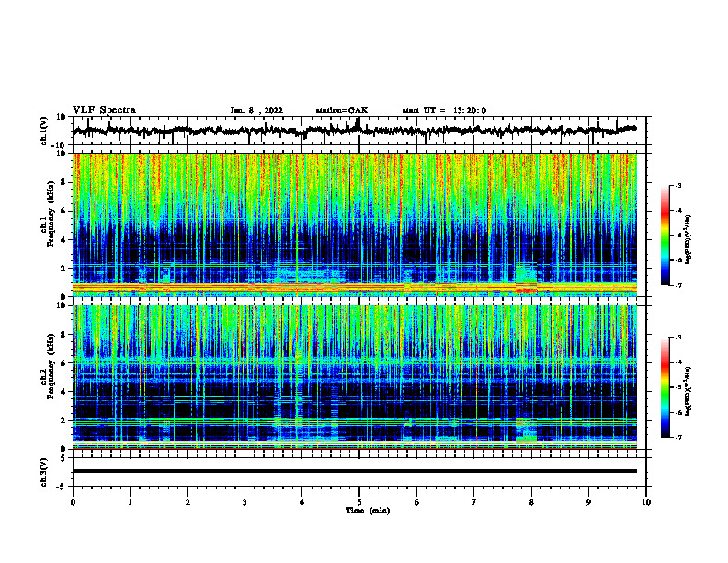Click time axis tick label "6"

coord(417,502)
